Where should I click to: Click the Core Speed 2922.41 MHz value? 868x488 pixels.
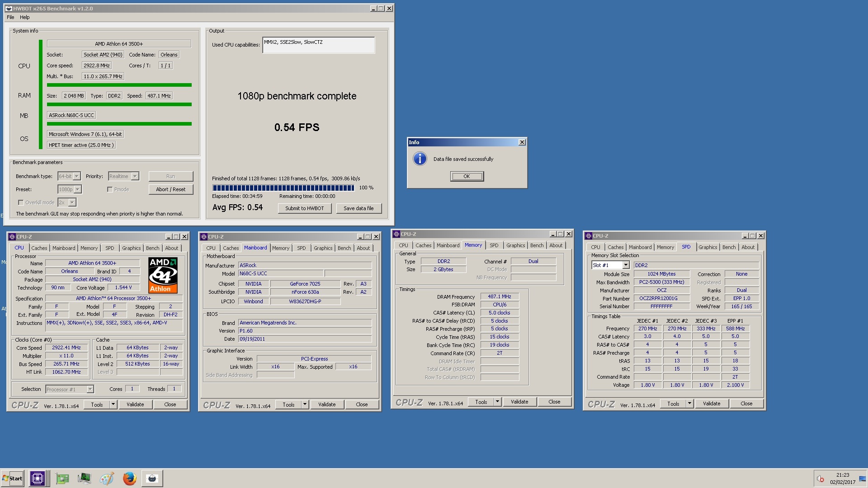click(66, 347)
